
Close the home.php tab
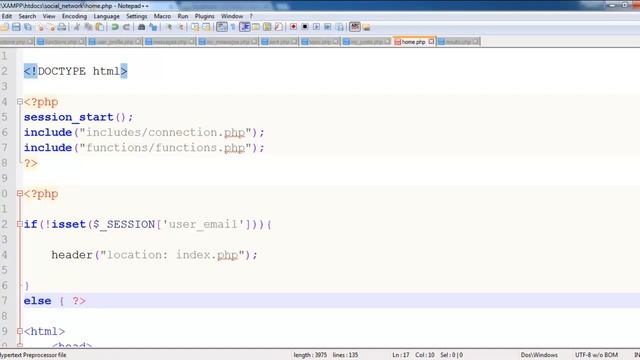click(431, 42)
